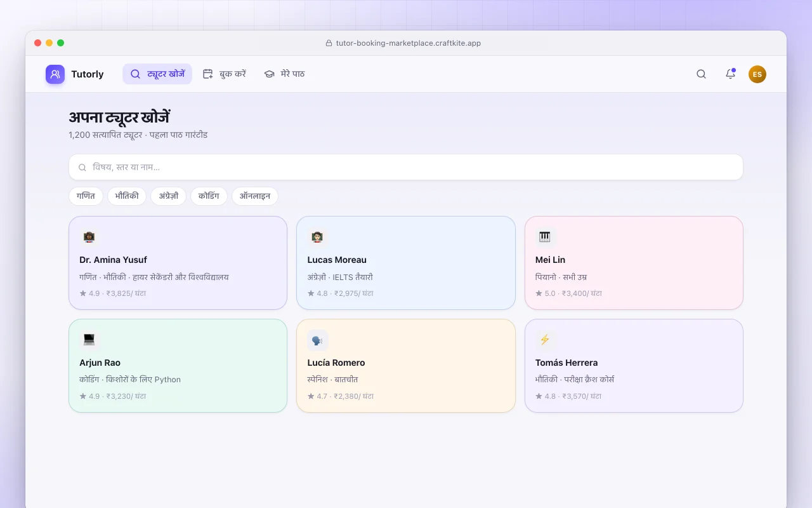Click Dr. Amina Yusuf's avatar icon
This screenshot has height=508, width=812.
coord(89,237)
